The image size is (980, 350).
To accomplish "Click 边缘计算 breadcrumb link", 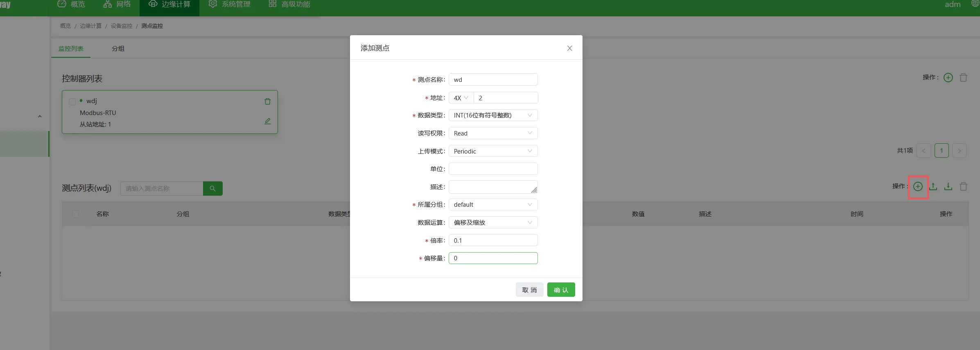I will [x=90, y=26].
